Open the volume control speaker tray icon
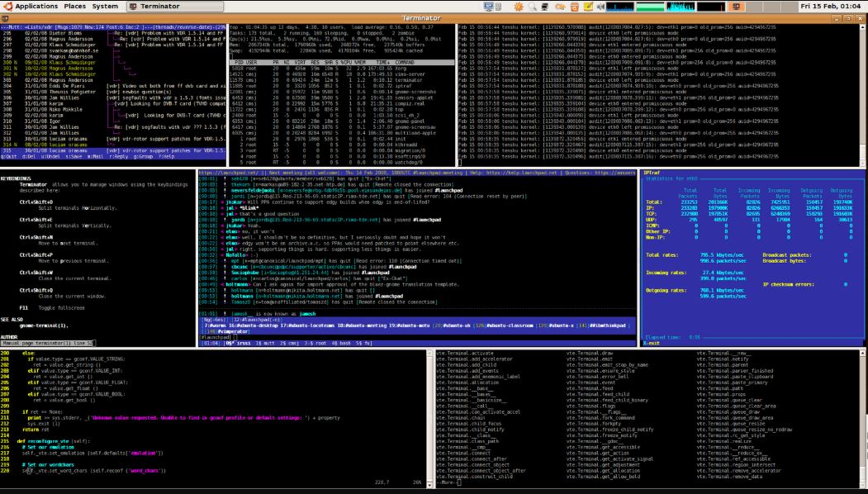The image size is (868, 494). click(x=600, y=7)
